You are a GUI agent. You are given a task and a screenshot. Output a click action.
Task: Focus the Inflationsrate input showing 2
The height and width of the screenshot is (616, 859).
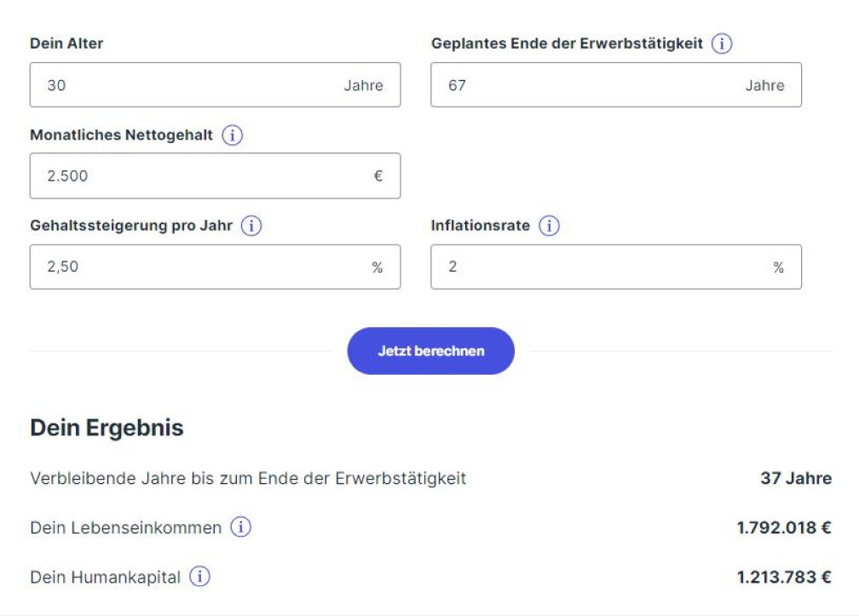pyautogui.click(x=616, y=267)
